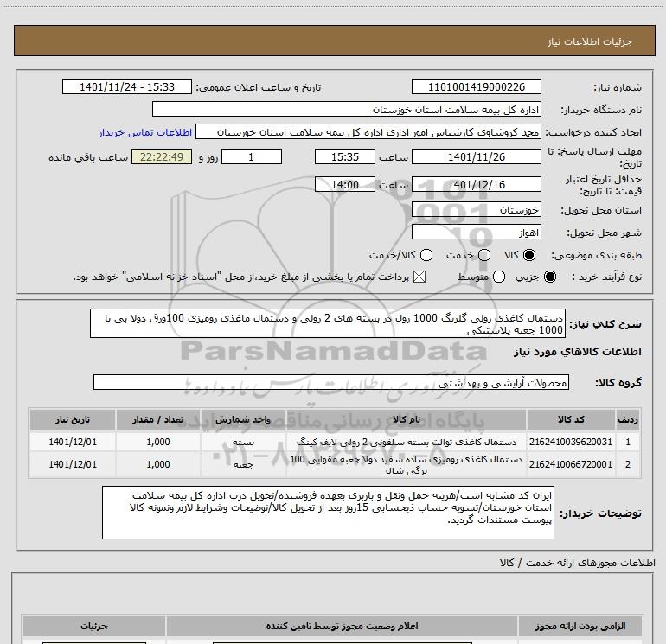Screen dimensions: 666x644
Task: Click the واحد شمارش column header
Action: [243, 419]
